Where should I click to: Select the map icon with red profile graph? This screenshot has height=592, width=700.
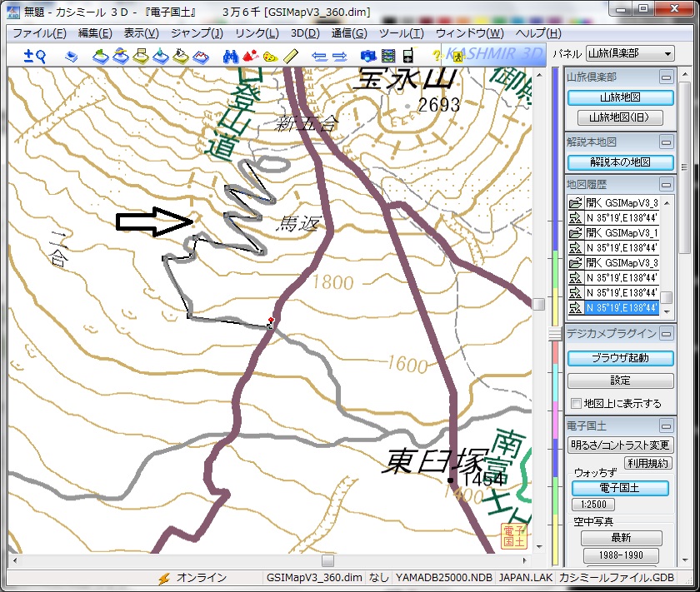[201, 57]
